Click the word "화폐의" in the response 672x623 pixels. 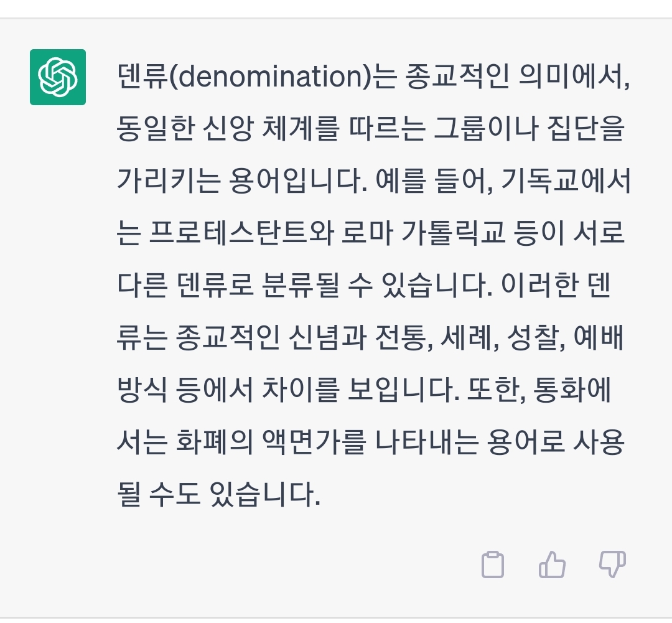[215, 442]
